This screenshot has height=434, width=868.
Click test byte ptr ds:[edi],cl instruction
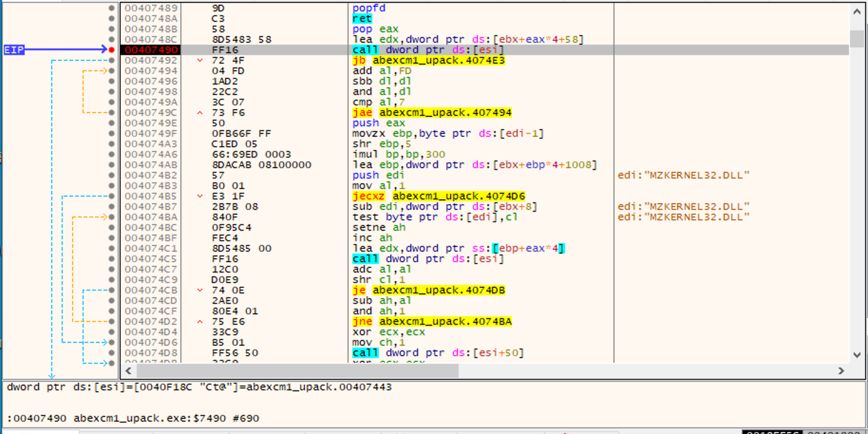[434, 217]
